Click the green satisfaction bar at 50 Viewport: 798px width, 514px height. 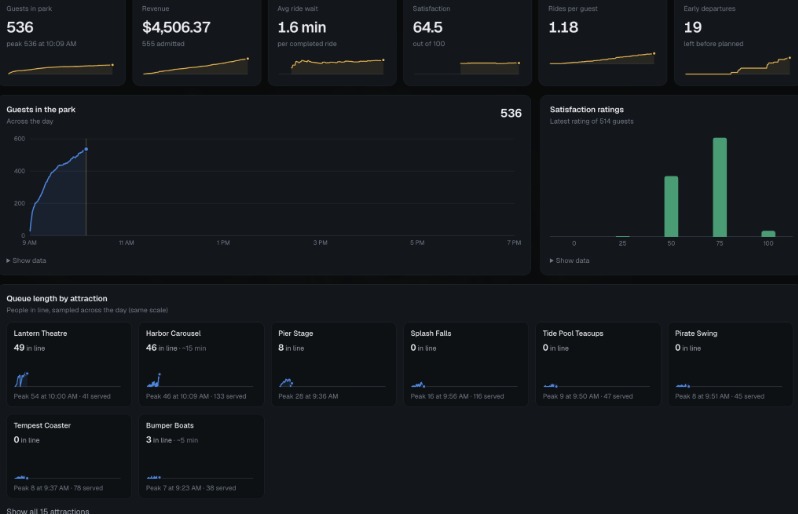coord(671,206)
